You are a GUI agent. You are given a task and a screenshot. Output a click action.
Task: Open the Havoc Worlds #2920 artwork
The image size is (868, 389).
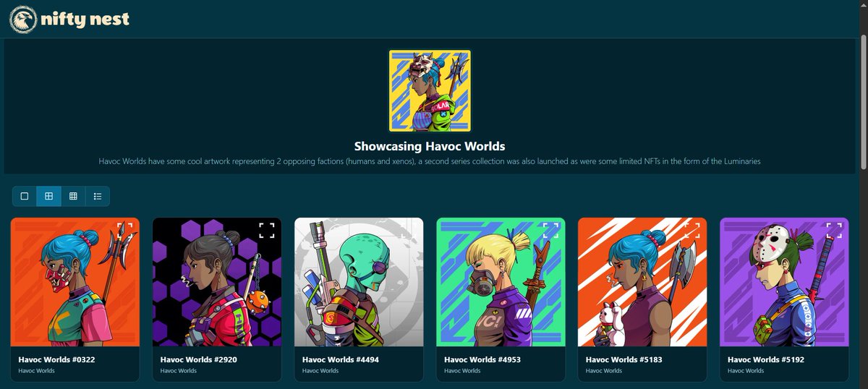[x=217, y=282]
